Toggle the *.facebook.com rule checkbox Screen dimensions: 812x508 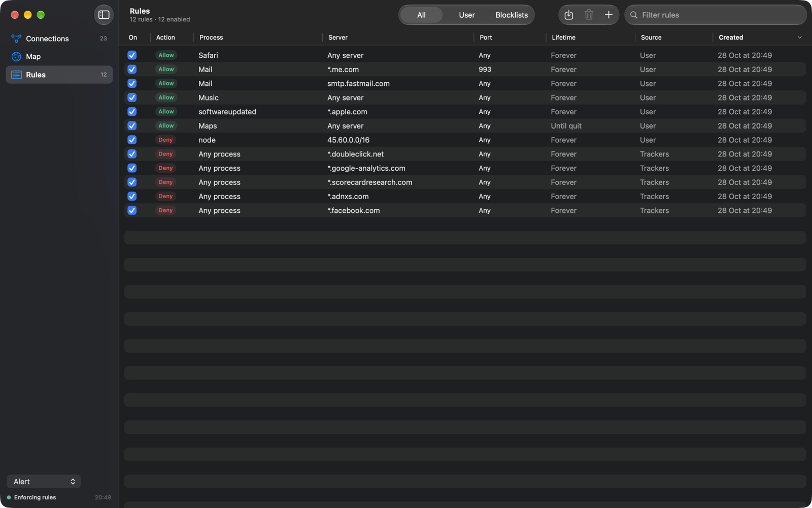click(132, 210)
